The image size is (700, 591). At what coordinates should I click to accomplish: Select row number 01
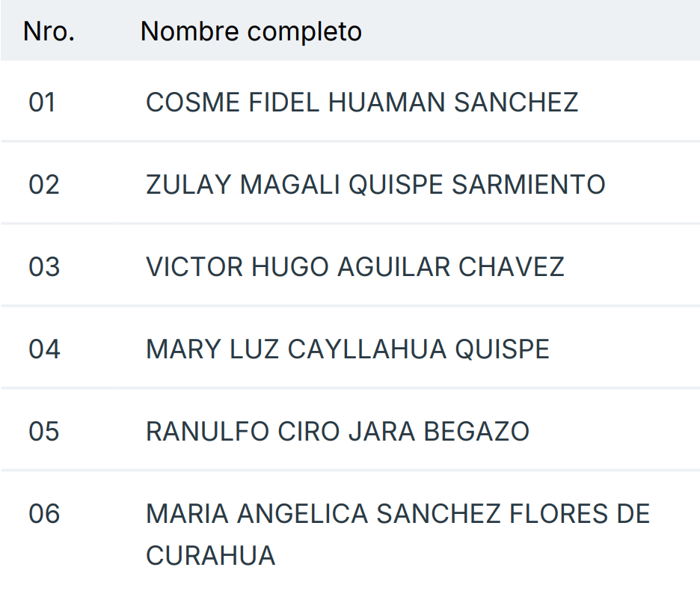[x=43, y=102]
